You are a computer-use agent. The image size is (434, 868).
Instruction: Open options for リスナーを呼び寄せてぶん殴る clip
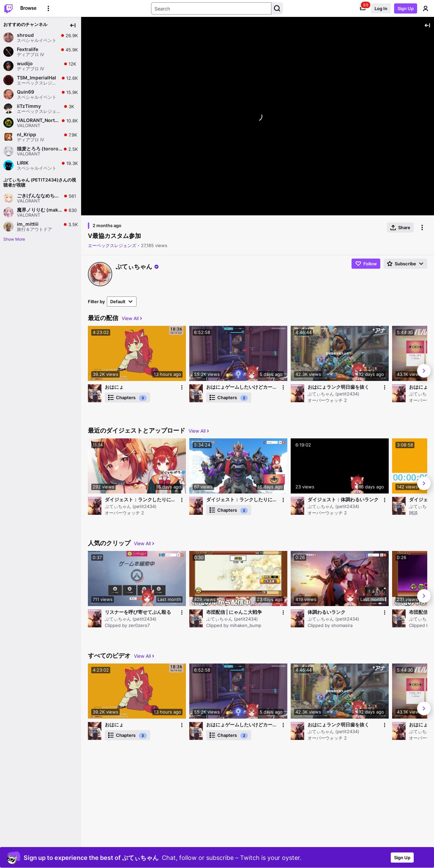(182, 612)
